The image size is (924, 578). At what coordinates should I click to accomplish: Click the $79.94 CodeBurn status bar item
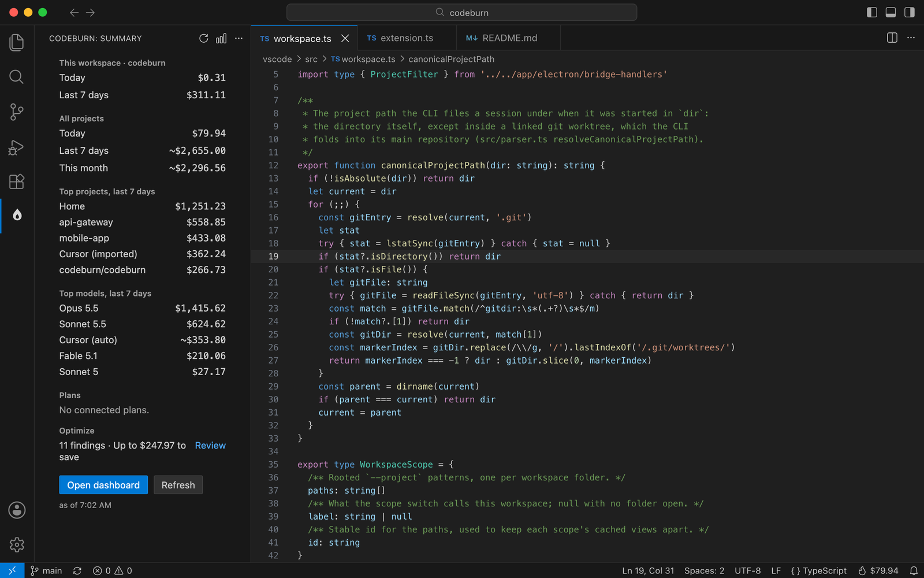click(x=878, y=570)
